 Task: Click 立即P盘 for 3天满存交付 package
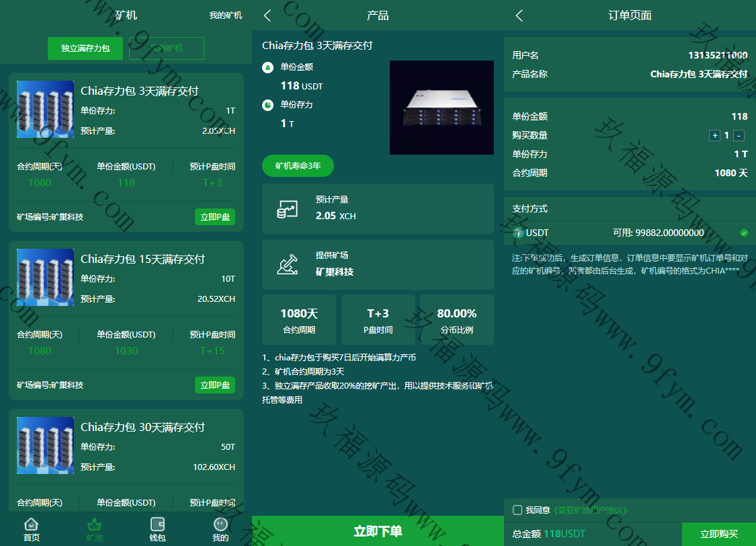[x=215, y=217]
